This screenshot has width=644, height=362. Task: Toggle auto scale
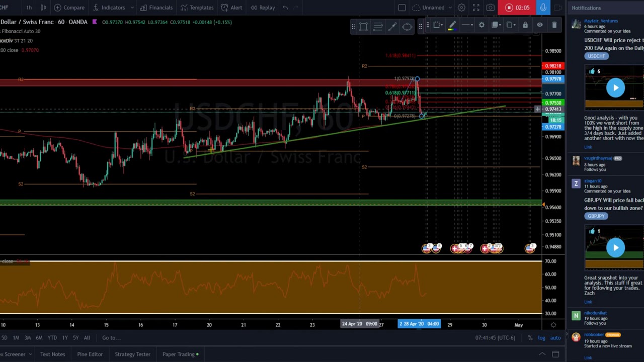(555, 338)
